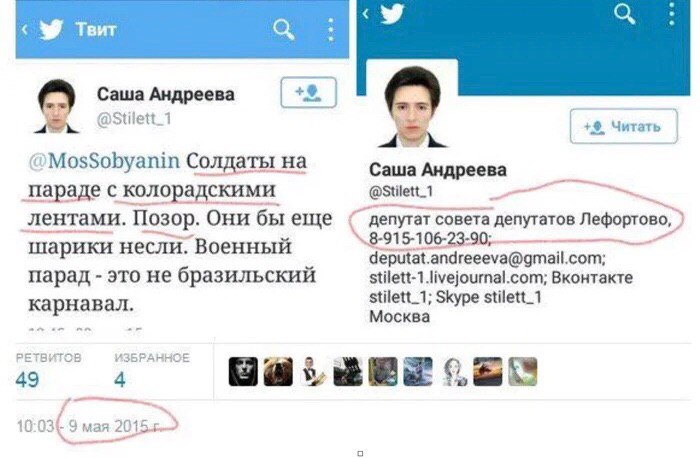The height and width of the screenshot is (458, 700).
Task: Open the three-dot menu in the Твит header
Action: [x=330, y=30]
